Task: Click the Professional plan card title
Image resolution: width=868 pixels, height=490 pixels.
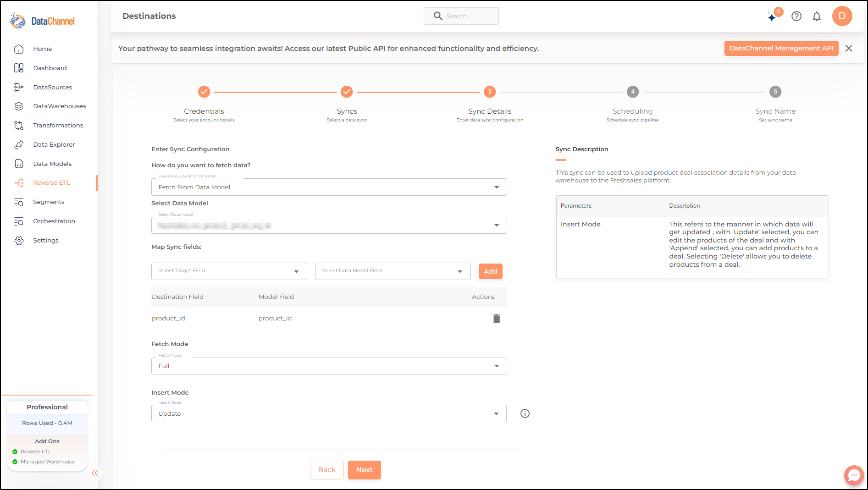Action: click(47, 407)
